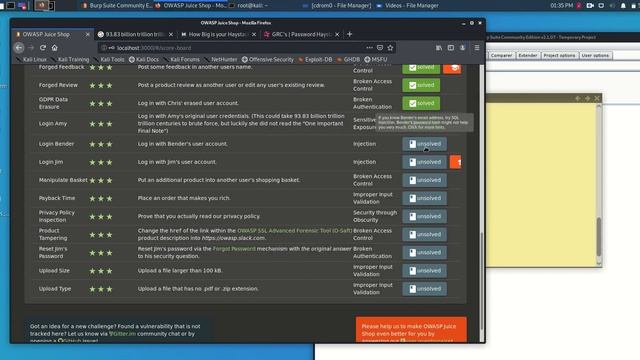This screenshot has height=360, width=640.
Task: Open User options tab in Burp Suite
Action: point(596,56)
